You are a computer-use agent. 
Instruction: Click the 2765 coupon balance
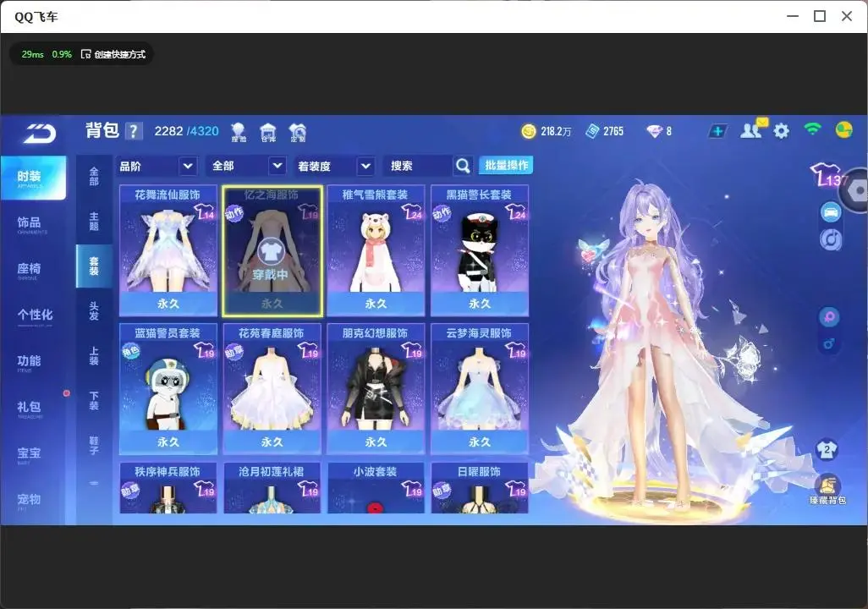pyautogui.click(x=613, y=131)
